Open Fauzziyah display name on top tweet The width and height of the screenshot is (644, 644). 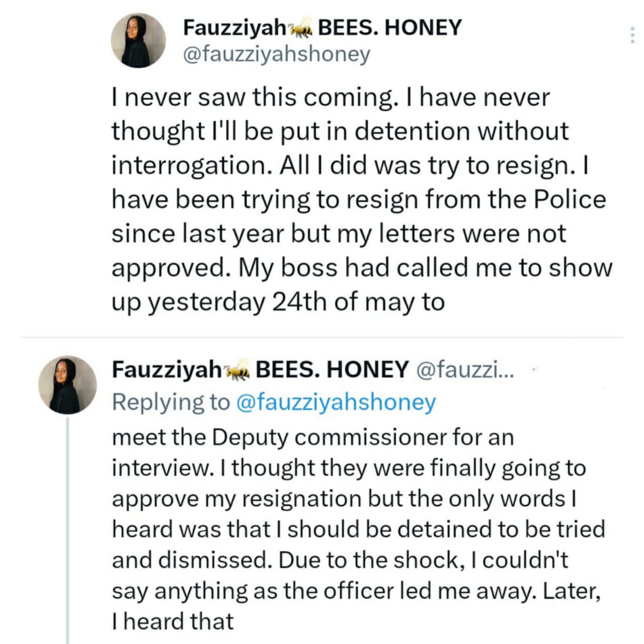[234, 28]
